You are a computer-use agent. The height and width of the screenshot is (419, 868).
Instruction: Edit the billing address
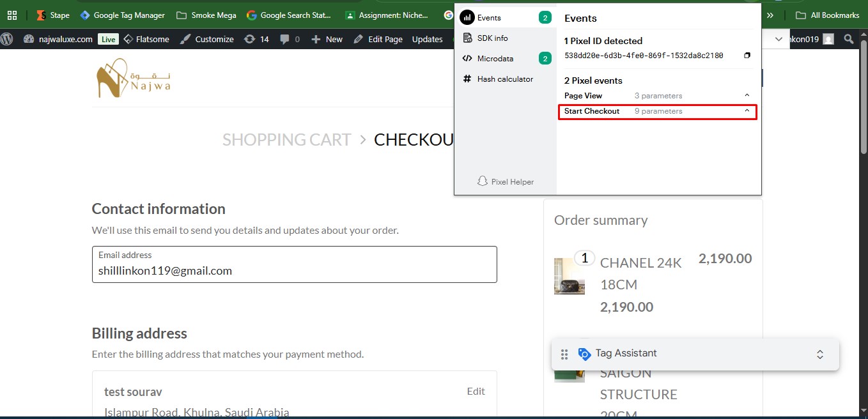pos(476,391)
